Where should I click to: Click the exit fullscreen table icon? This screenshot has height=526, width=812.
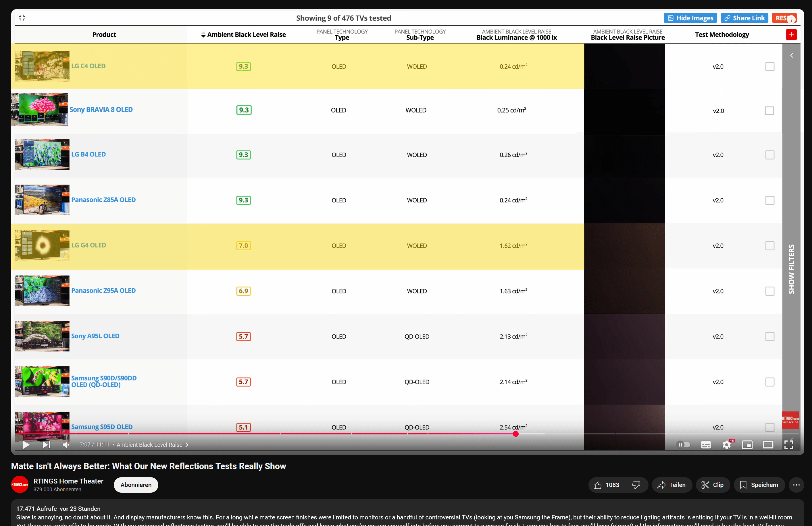point(22,18)
